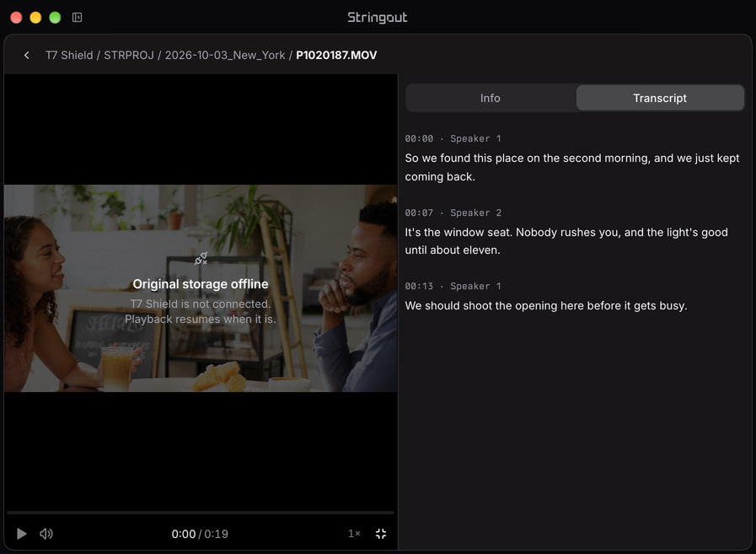
Task: Select transcript line "We should shoot the opening"
Action: [x=546, y=306]
